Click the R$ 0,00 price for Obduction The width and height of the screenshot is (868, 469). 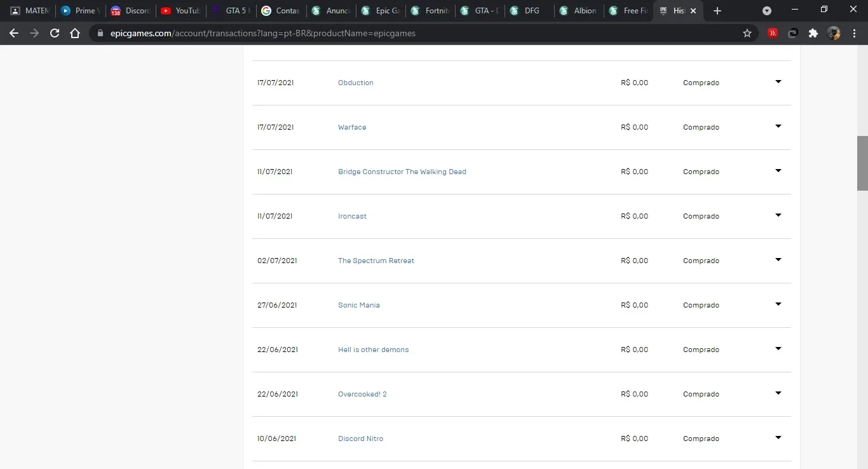click(635, 83)
